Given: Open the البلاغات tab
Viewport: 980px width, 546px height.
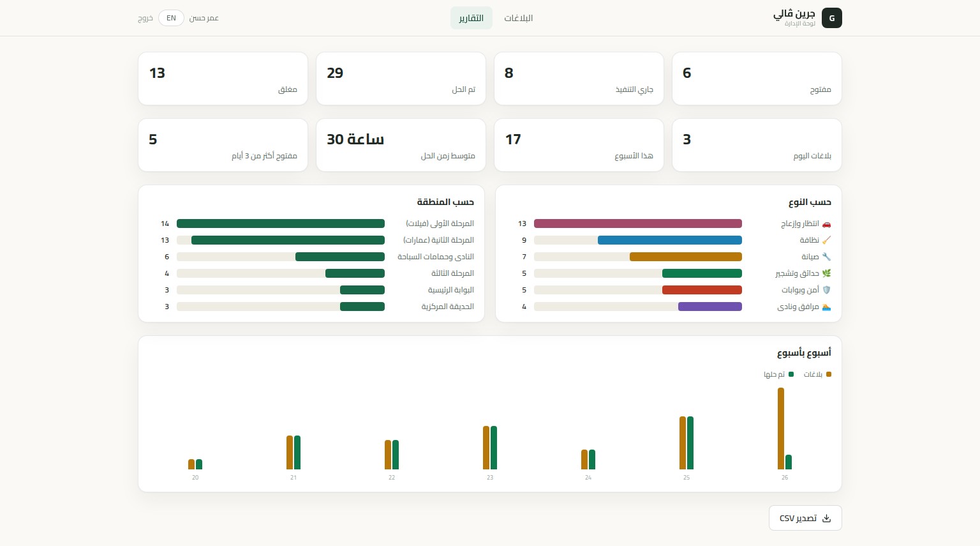Looking at the screenshot, I should [x=518, y=18].
